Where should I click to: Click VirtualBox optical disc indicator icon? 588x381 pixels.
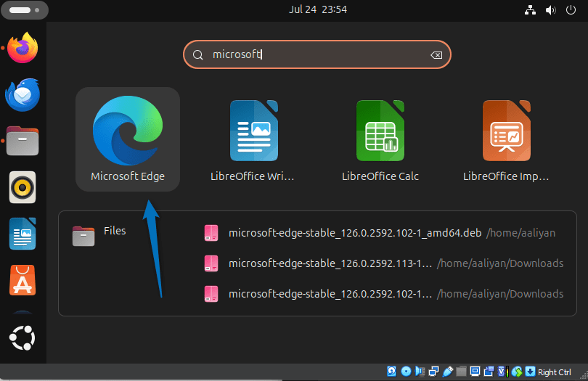(406, 372)
